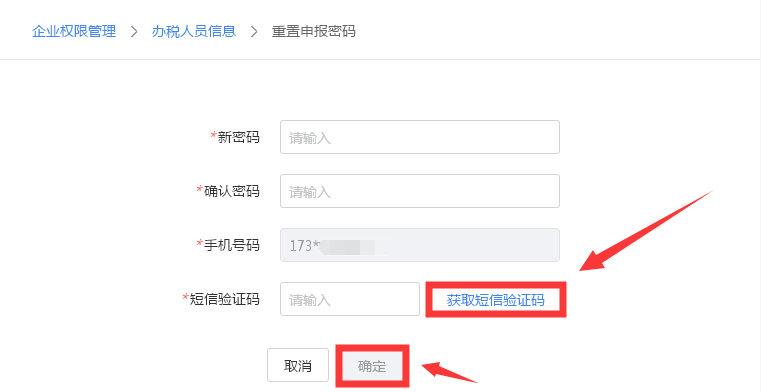Cancel with the 取消 button
The width and height of the screenshot is (761, 392).
coord(298,365)
